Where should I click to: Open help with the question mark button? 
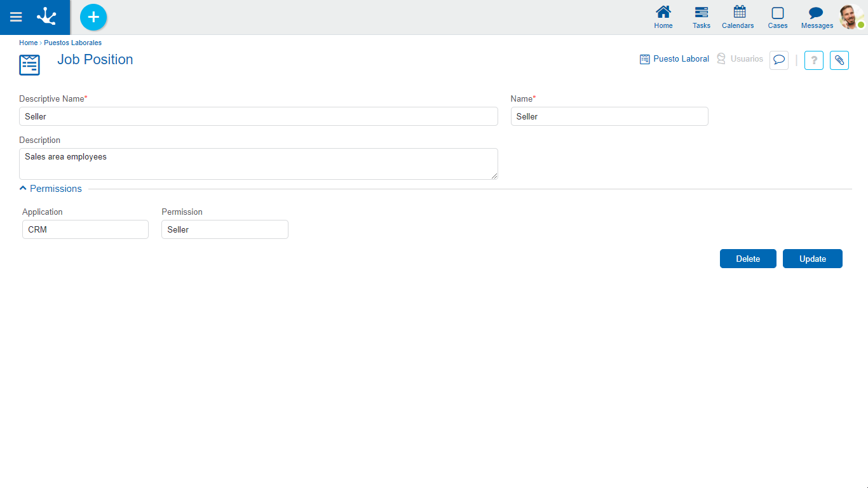tap(814, 60)
